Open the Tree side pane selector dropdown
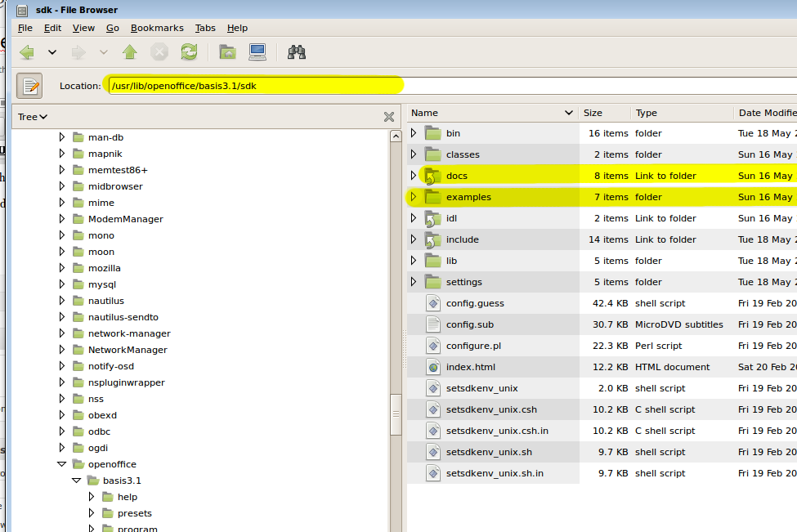Viewport: 797px width, 532px height. point(33,117)
